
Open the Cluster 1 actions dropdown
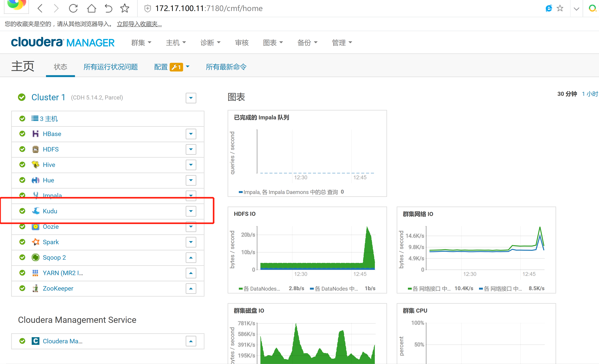click(x=191, y=98)
